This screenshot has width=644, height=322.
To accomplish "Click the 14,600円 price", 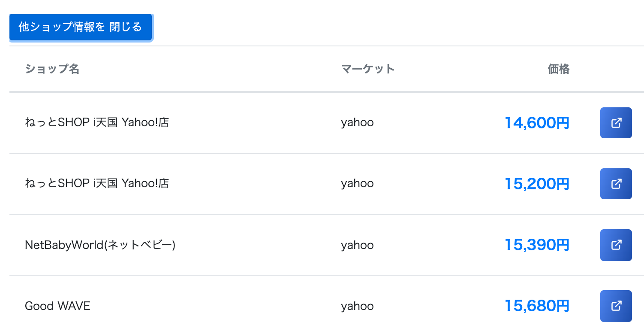I will click(537, 123).
